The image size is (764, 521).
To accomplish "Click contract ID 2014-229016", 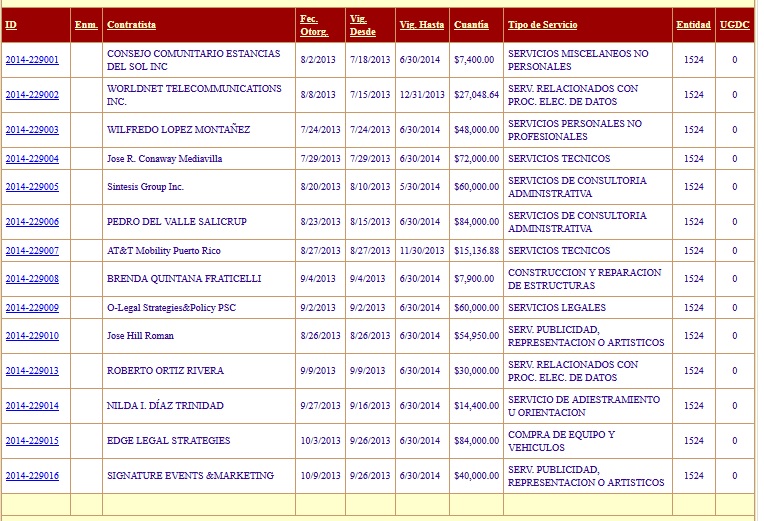I will (x=32, y=476).
